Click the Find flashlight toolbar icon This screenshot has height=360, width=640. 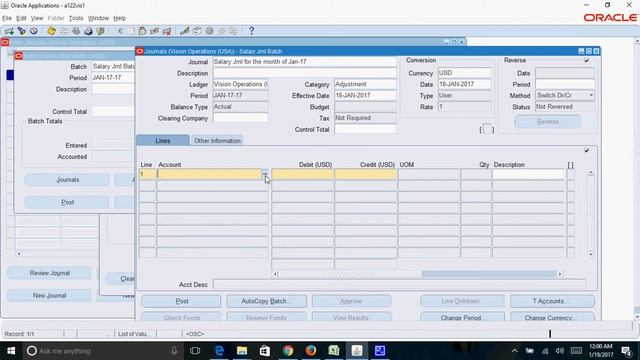22,31
